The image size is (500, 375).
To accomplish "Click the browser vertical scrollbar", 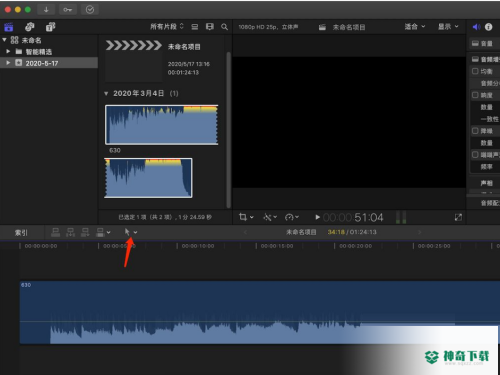I will [228, 129].
